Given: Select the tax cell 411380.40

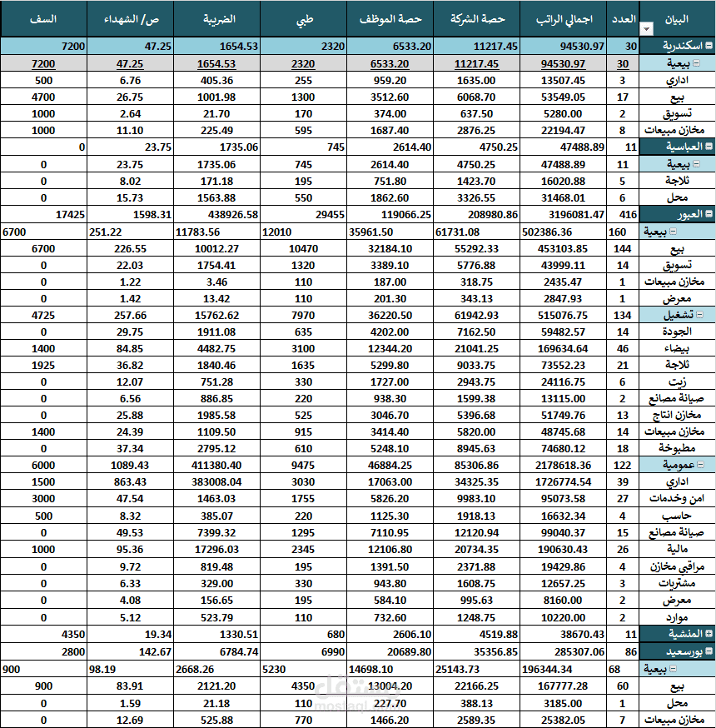Looking at the screenshot, I should (216, 466).
